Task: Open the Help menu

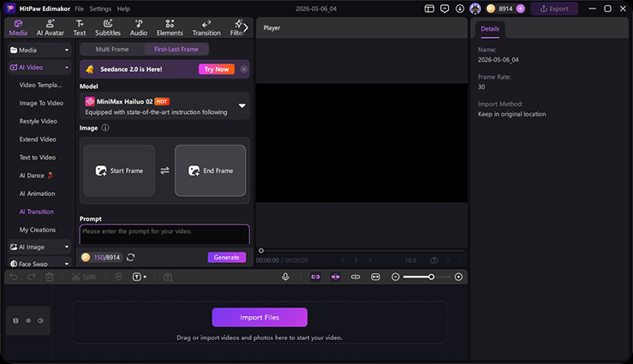Action: tap(123, 9)
